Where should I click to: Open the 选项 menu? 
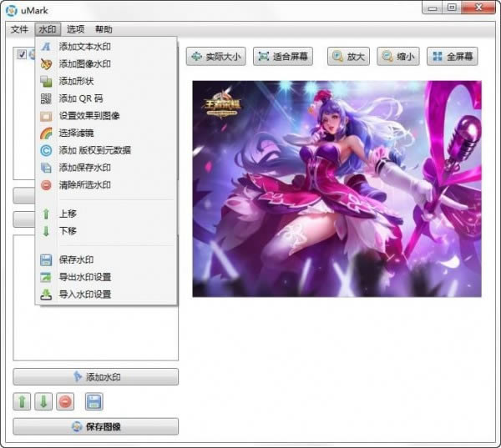click(x=76, y=29)
